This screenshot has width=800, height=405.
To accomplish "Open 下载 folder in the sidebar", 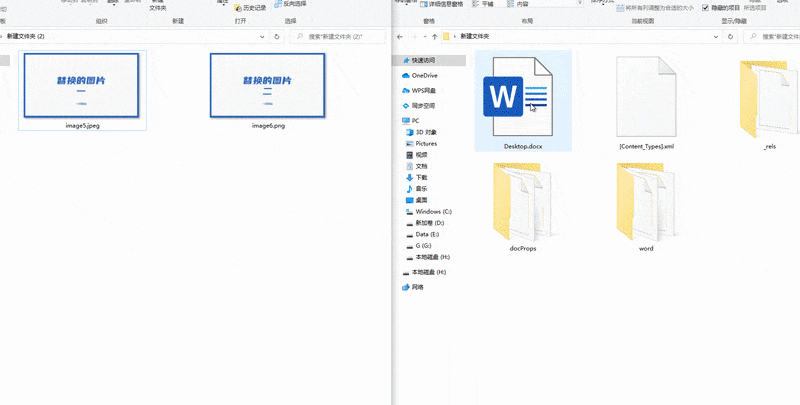I will pyautogui.click(x=417, y=178).
